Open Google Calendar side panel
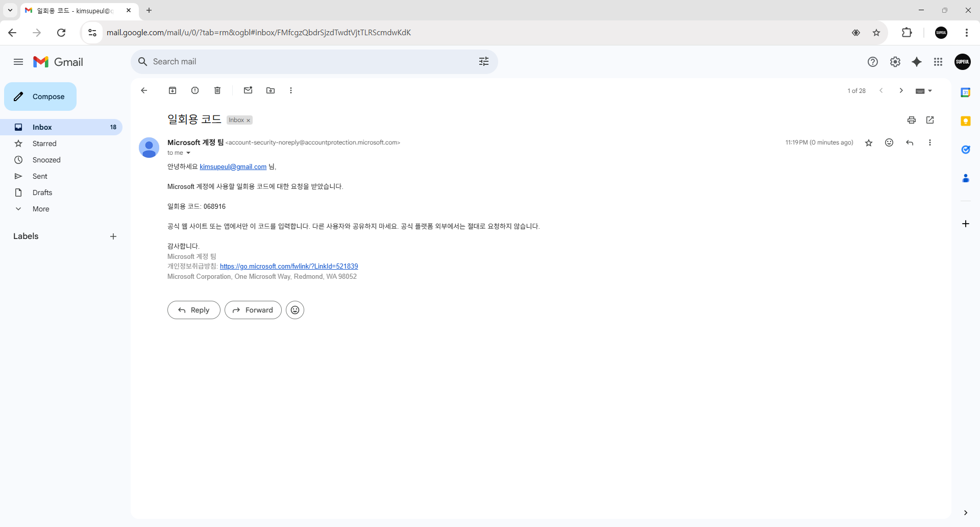This screenshot has width=980, height=527. click(x=966, y=92)
